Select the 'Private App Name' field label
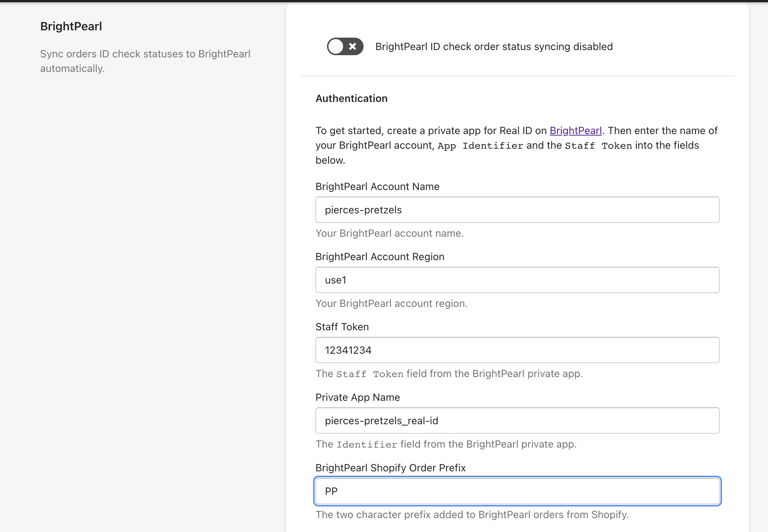768x532 pixels. click(x=358, y=397)
